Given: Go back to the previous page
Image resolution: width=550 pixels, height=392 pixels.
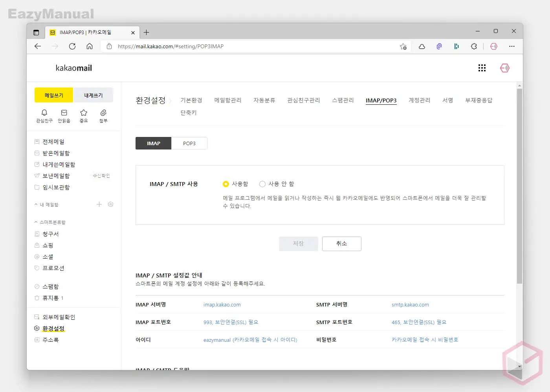Looking at the screenshot, I should [x=38, y=46].
